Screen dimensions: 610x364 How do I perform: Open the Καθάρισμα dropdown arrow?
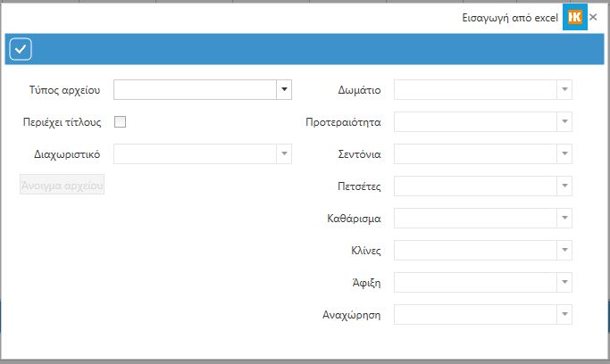click(x=564, y=218)
